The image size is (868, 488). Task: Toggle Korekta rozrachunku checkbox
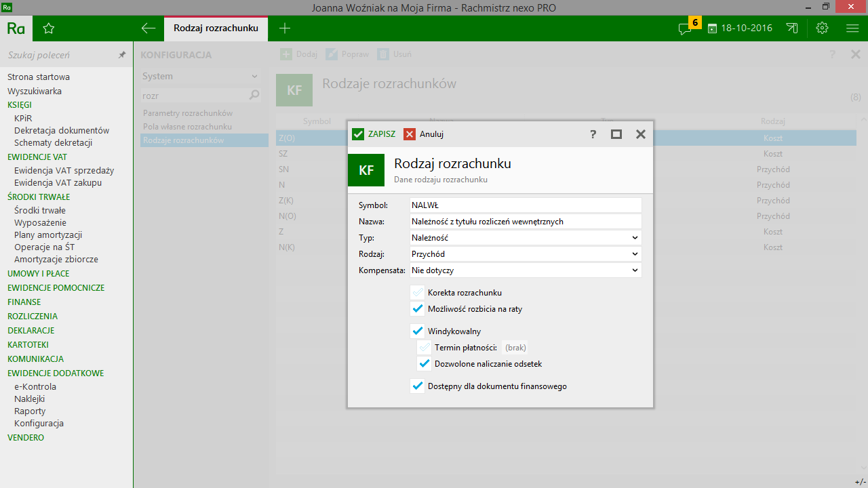(418, 293)
